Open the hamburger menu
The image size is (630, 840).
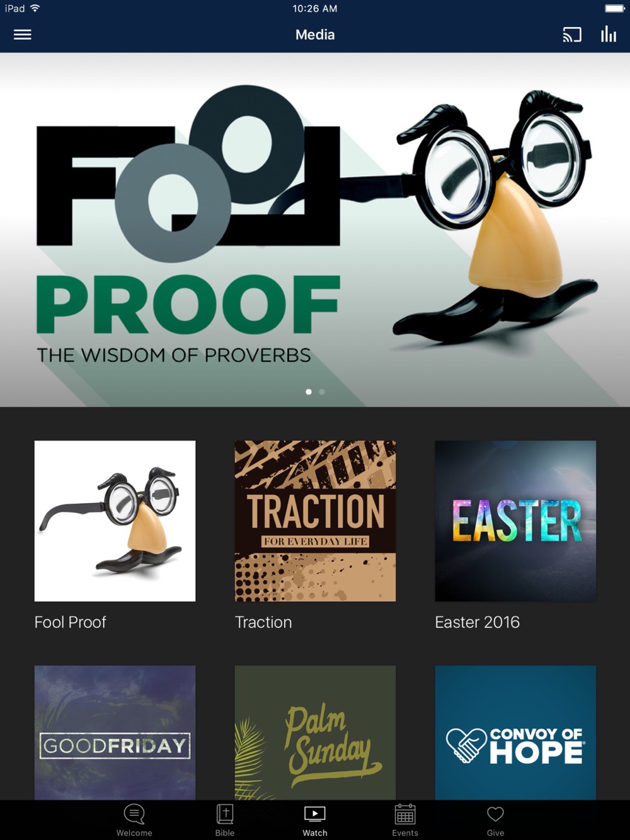tap(23, 35)
